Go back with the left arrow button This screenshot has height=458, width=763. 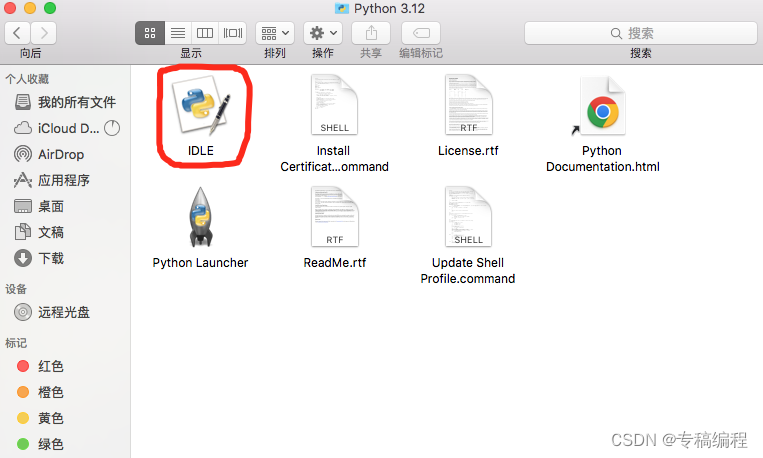coord(17,33)
